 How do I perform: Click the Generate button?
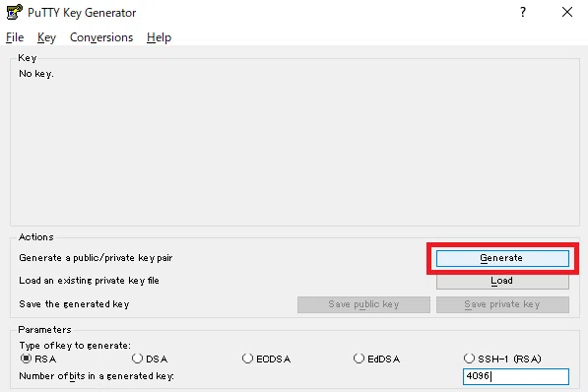(502, 258)
